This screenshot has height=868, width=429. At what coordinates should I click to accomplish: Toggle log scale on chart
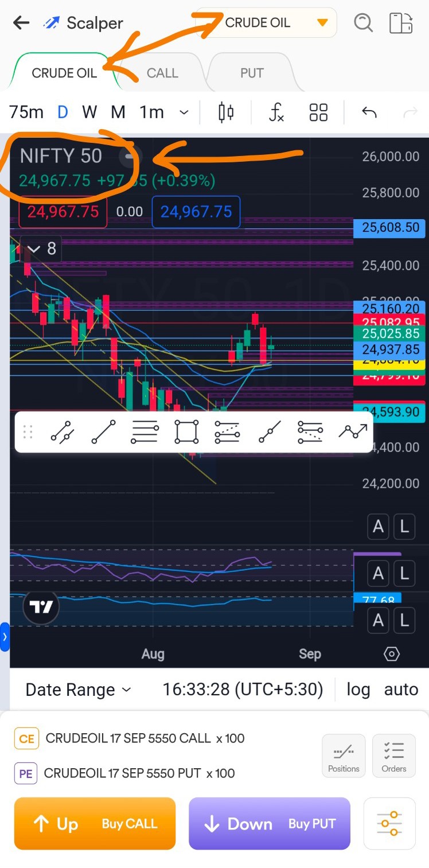[x=358, y=689]
